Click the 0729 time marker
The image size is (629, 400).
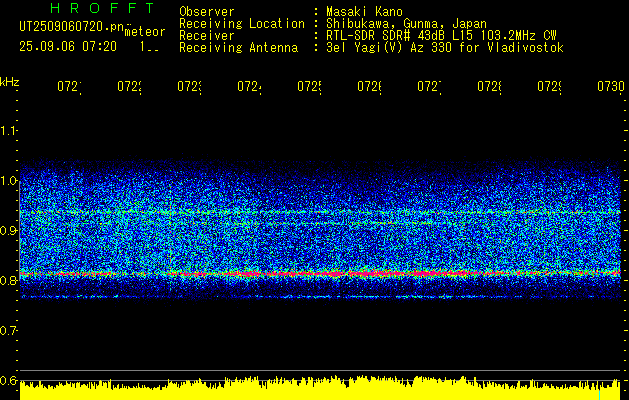(x=549, y=87)
